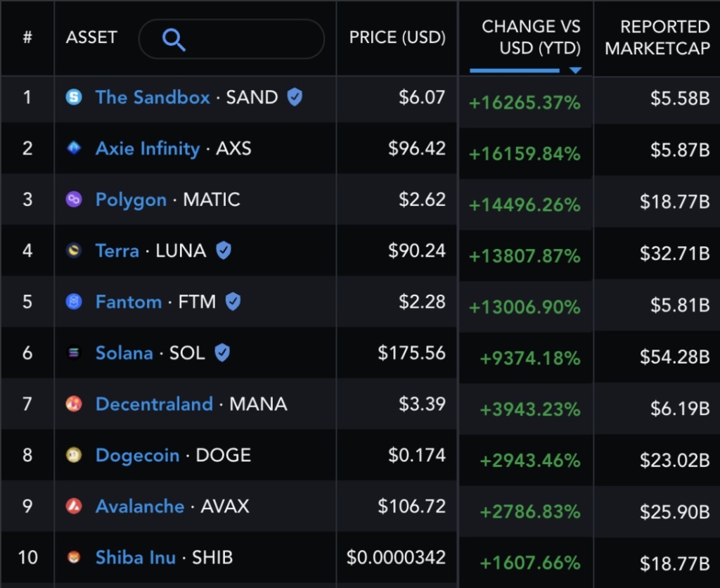This screenshot has width=720, height=588.
Task: Click the # column header
Action: click(27, 38)
